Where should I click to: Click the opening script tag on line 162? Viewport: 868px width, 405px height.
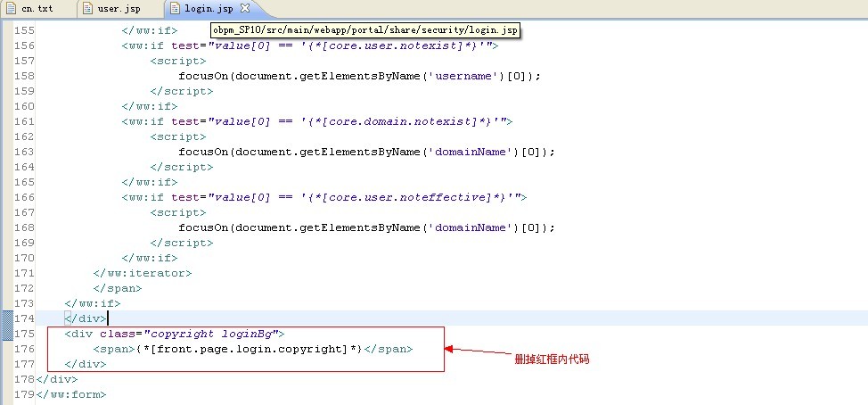point(177,136)
